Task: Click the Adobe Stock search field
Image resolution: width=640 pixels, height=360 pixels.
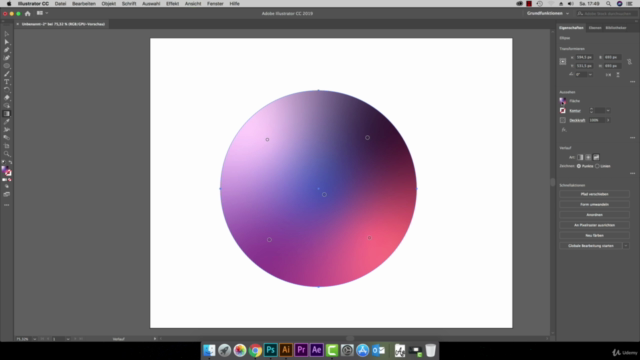Action: (607, 13)
